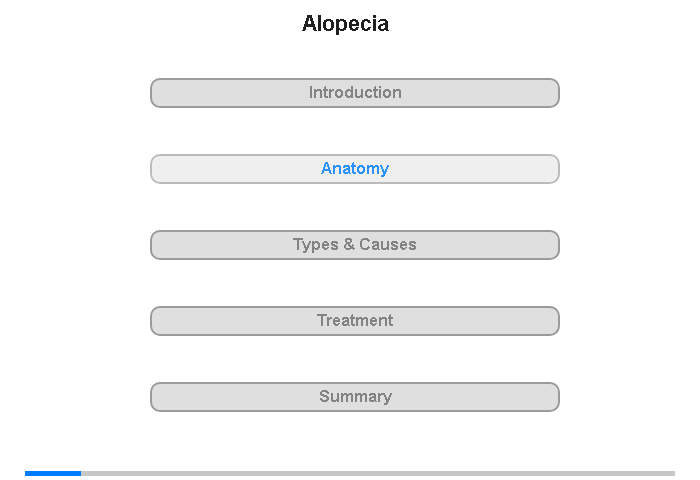The image size is (700, 480).
Task: Choose Anatomy from the module menu
Action: [355, 169]
